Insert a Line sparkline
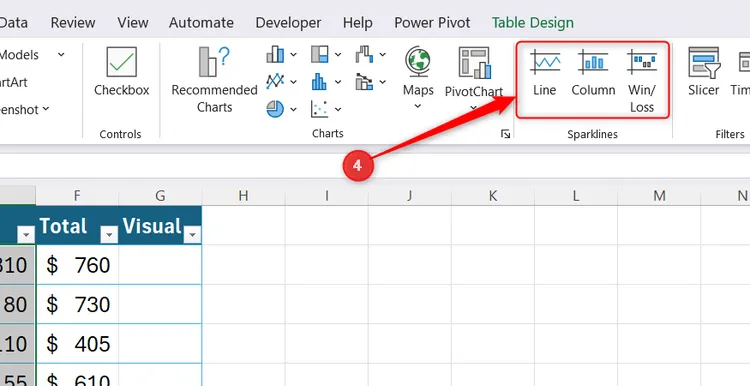 pos(545,73)
